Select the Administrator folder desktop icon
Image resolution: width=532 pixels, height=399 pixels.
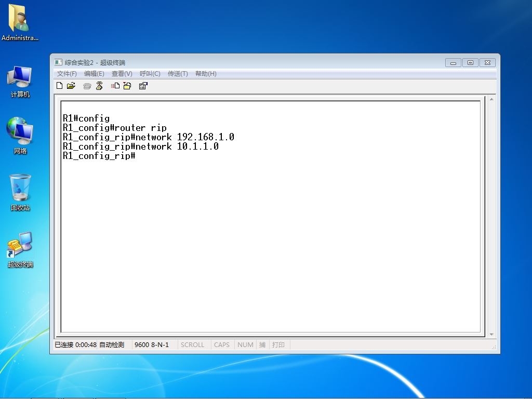pos(20,22)
